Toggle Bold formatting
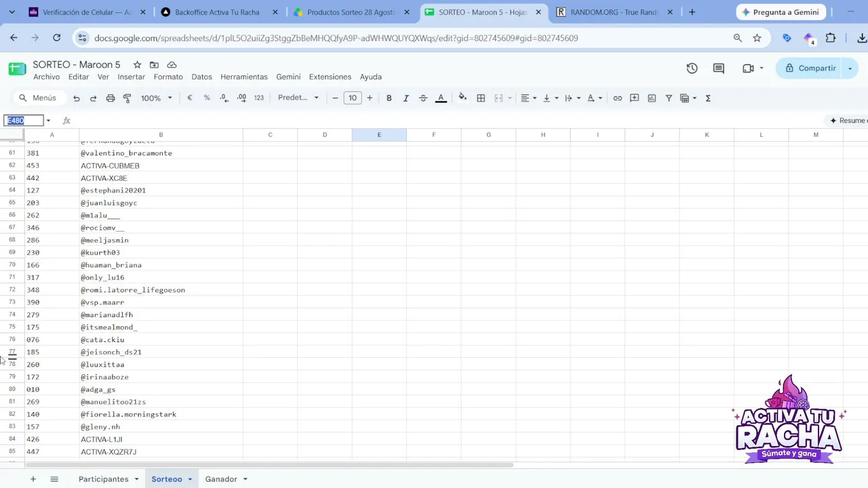The width and height of the screenshot is (868, 488). (x=389, y=98)
